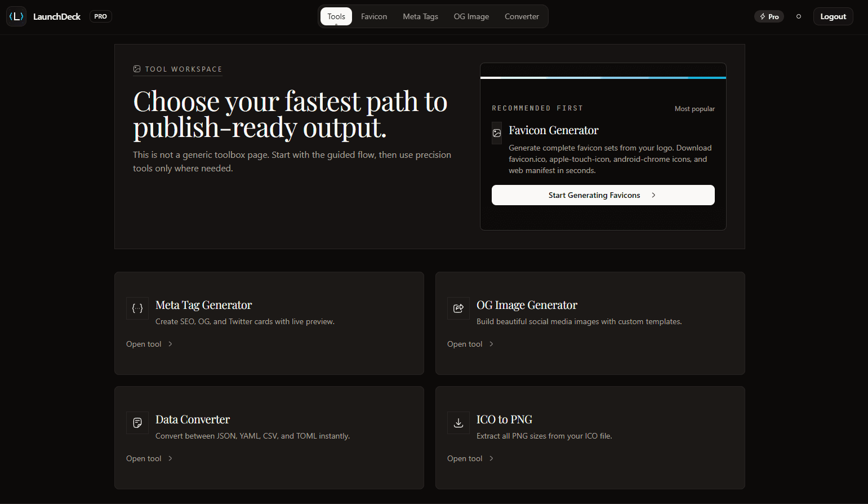Screen dimensions: 868x504
Task: Click the OG Image Generator share icon
Action: click(x=459, y=308)
